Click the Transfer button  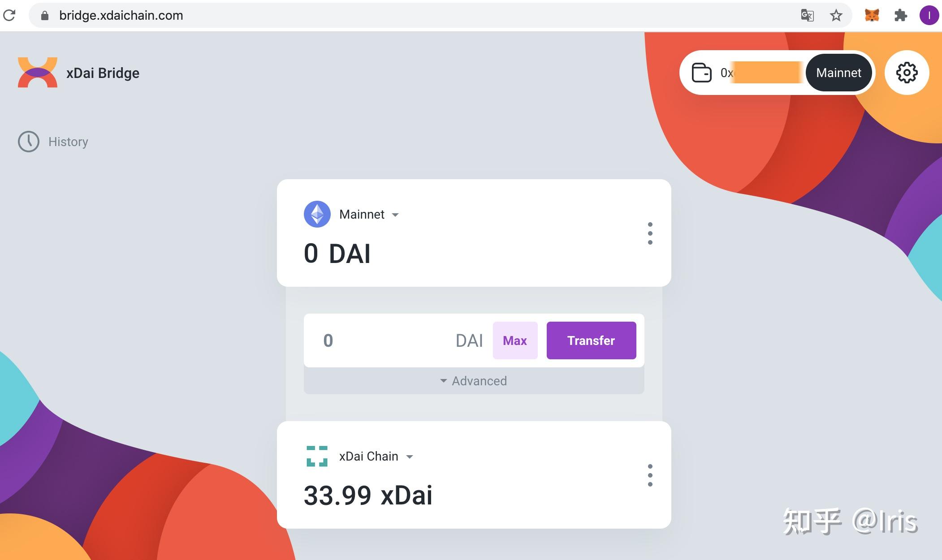pos(591,339)
